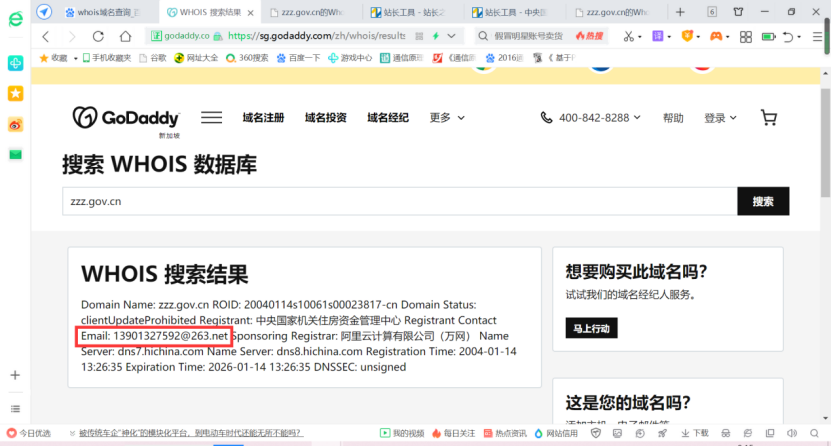Click the 马上行动 button
The width and height of the screenshot is (831, 446).
tap(591, 328)
